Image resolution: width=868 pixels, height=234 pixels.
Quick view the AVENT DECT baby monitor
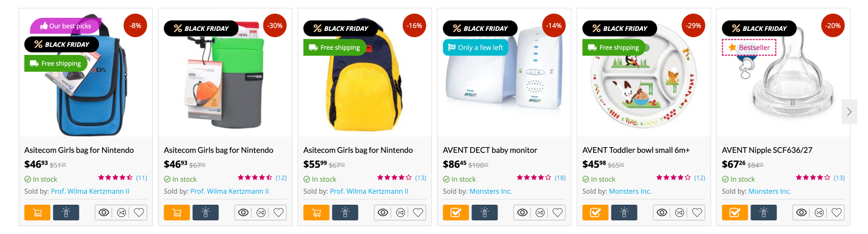(522, 213)
